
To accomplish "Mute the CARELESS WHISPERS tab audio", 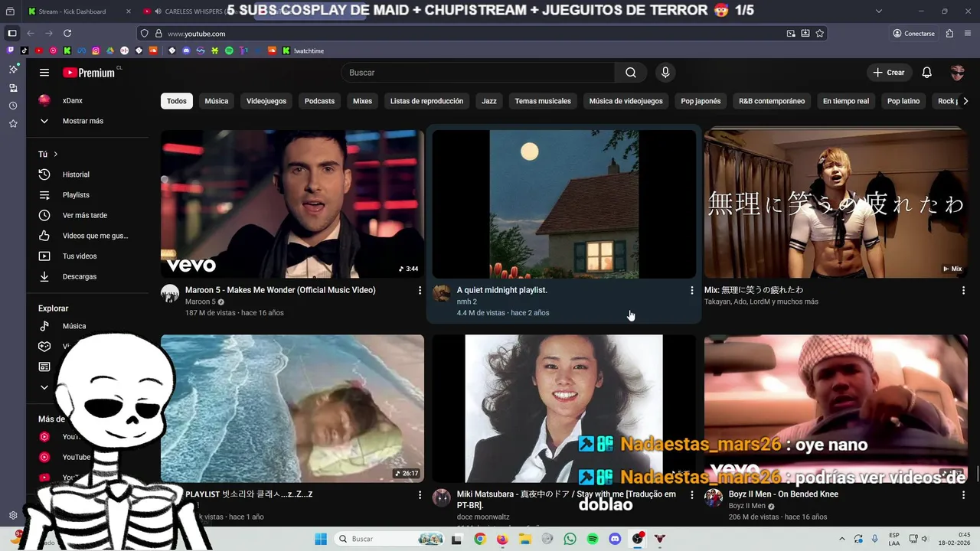I will tap(157, 11).
